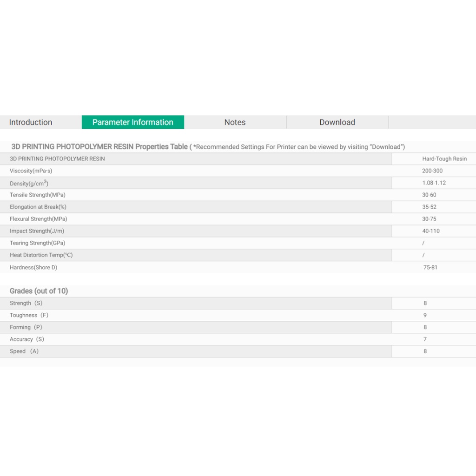This screenshot has width=476, height=476.
Task: Click the Accuracy grade value 7
Action: click(425, 339)
